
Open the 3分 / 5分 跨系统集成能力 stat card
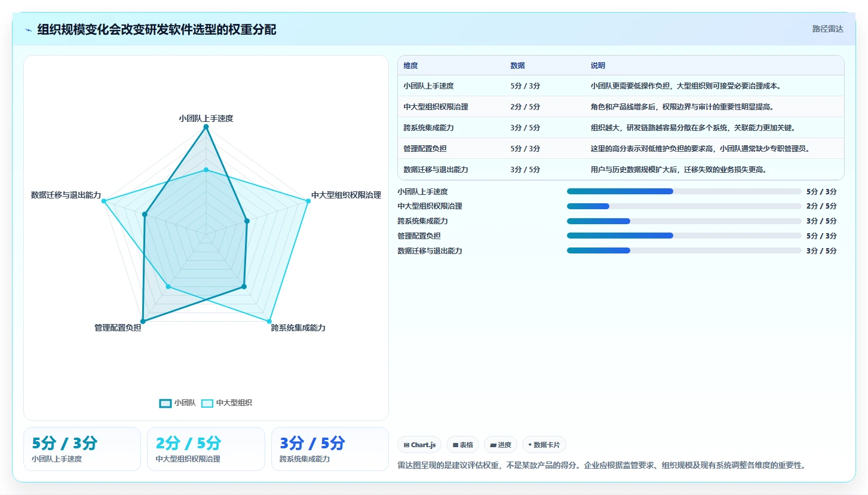pos(330,449)
